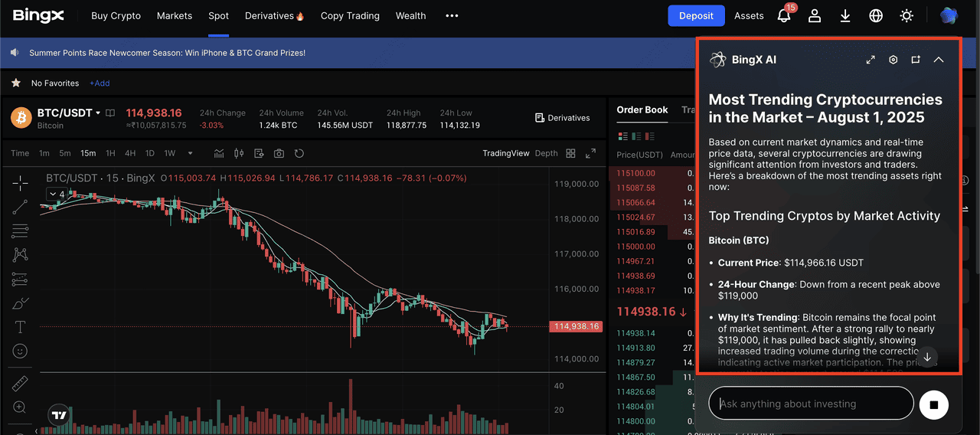Viewport: 980px width, 435px height.
Task: Start a new BingX AI chat
Action: click(x=916, y=60)
